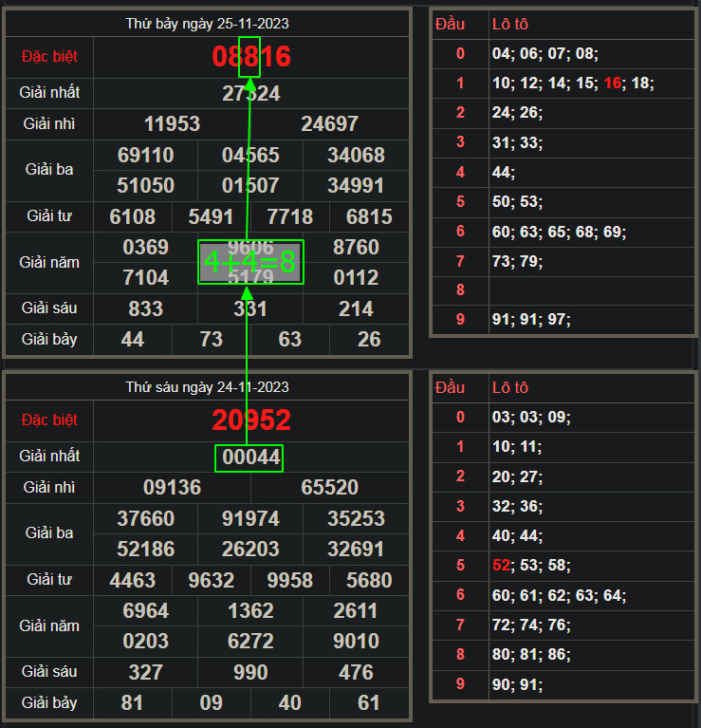Select fifth prize number 0369

145,247
